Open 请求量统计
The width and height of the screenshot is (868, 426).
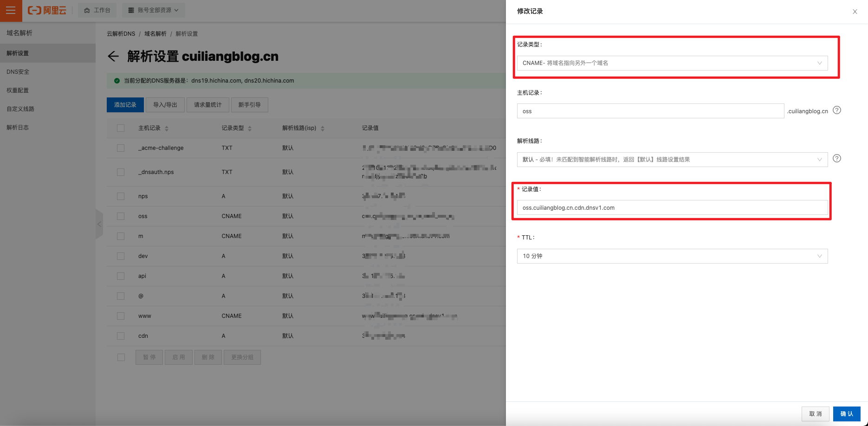point(208,105)
